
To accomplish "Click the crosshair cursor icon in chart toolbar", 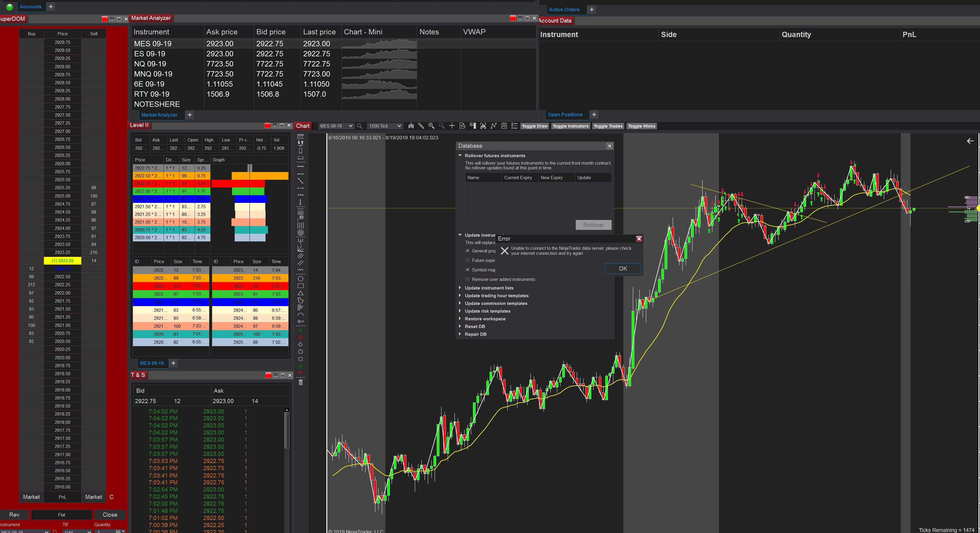I will (452, 126).
